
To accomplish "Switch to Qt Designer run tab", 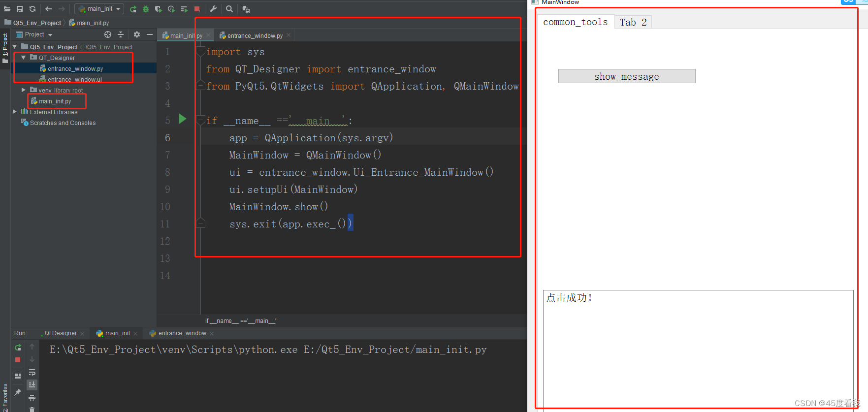I will 61,333.
